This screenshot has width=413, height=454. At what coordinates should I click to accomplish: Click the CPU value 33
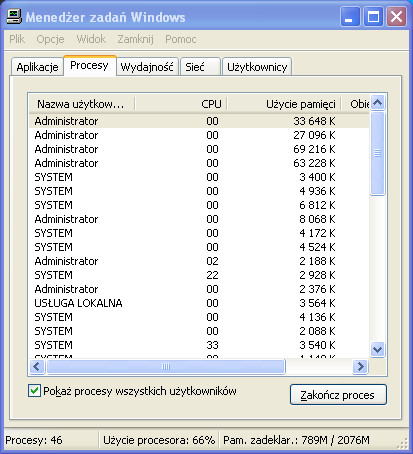(x=212, y=345)
